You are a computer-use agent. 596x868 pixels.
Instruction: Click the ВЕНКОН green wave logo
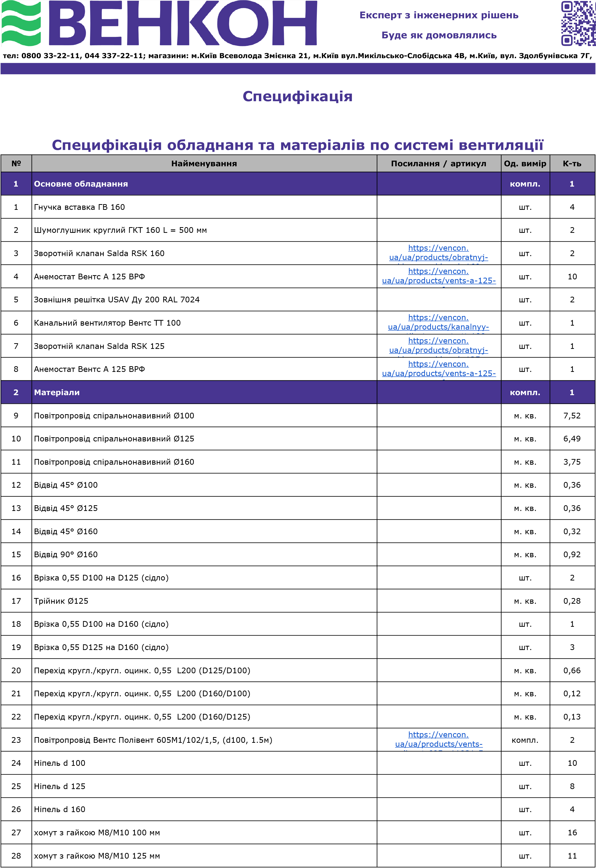point(21,23)
